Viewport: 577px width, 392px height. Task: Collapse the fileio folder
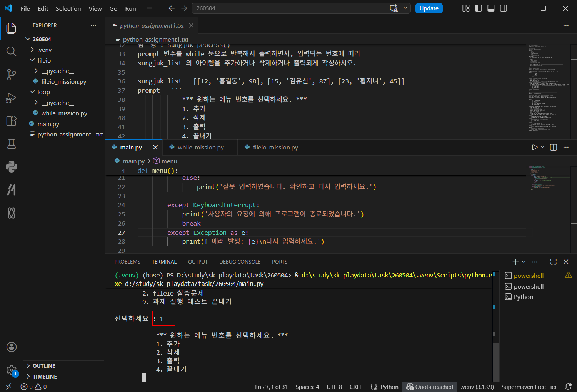point(32,60)
